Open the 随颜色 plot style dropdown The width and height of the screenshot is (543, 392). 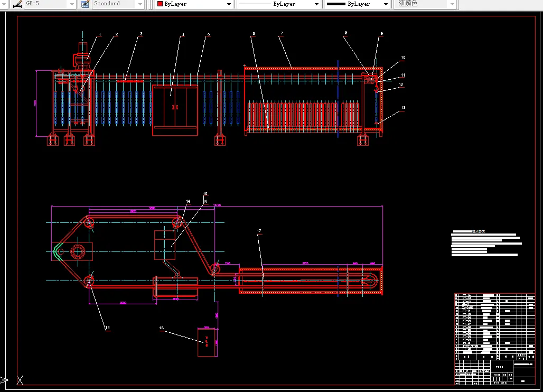tap(452, 4)
